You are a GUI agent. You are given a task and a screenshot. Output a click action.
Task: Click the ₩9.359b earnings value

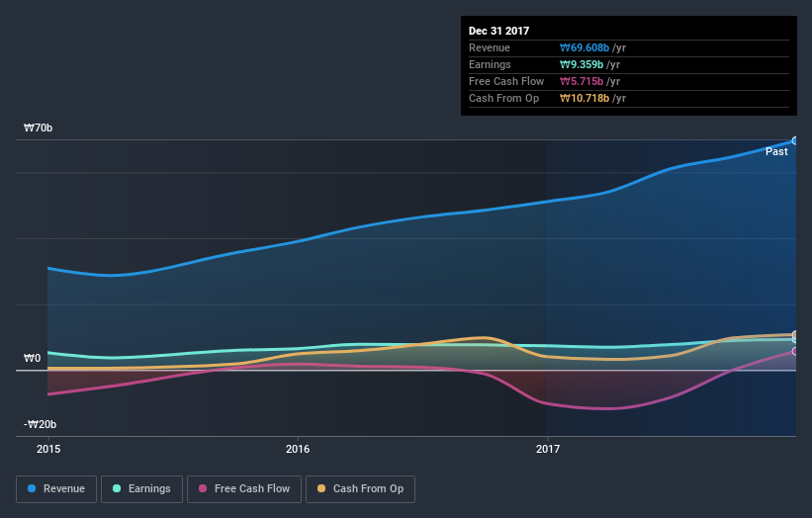[x=582, y=64]
